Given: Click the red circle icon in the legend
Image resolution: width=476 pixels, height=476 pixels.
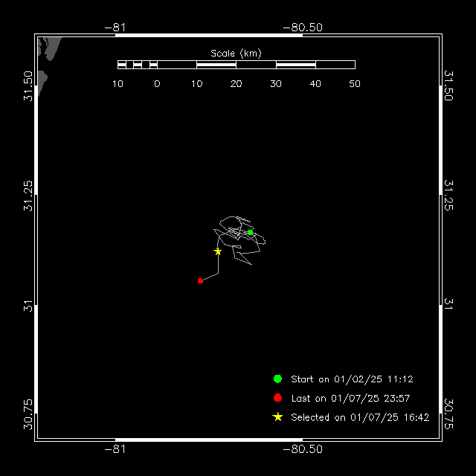Looking at the screenshot, I should pos(277,398).
